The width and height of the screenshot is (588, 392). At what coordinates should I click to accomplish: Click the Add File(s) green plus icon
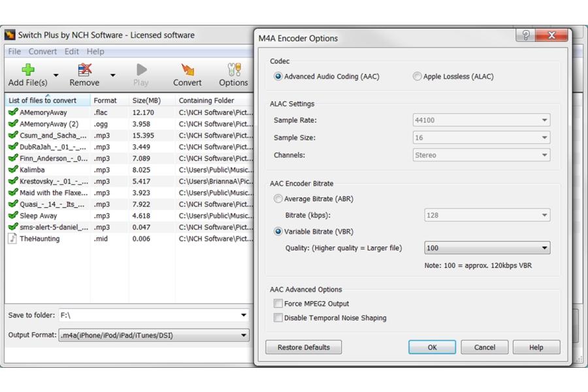pos(28,69)
